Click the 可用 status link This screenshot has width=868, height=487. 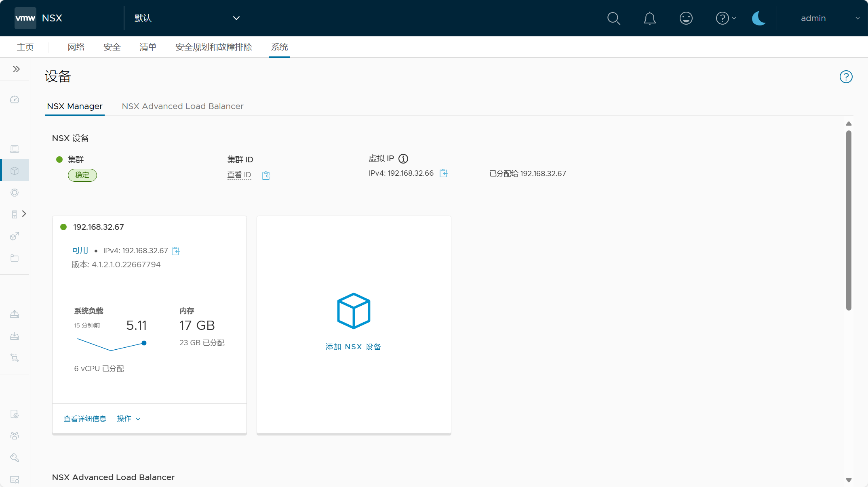point(80,250)
